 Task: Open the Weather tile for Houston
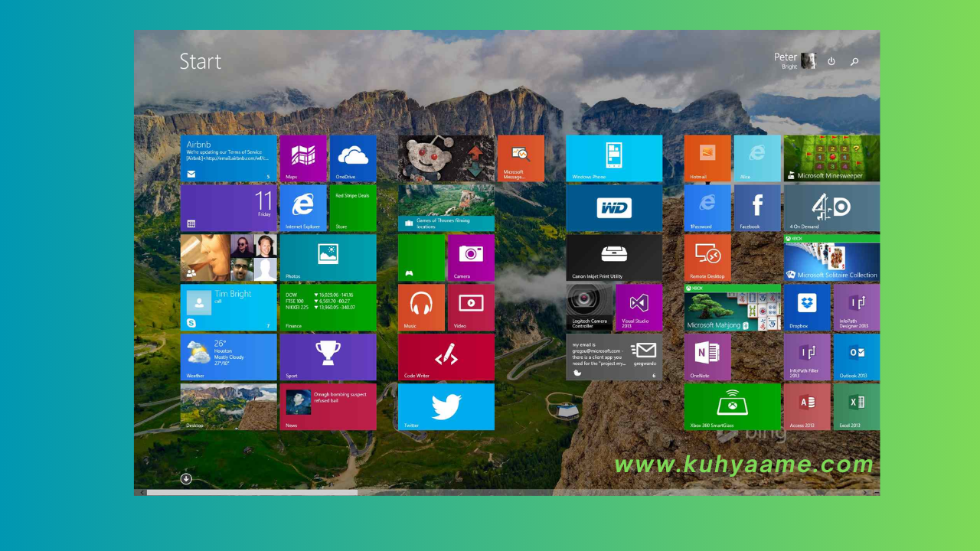[228, 357]
